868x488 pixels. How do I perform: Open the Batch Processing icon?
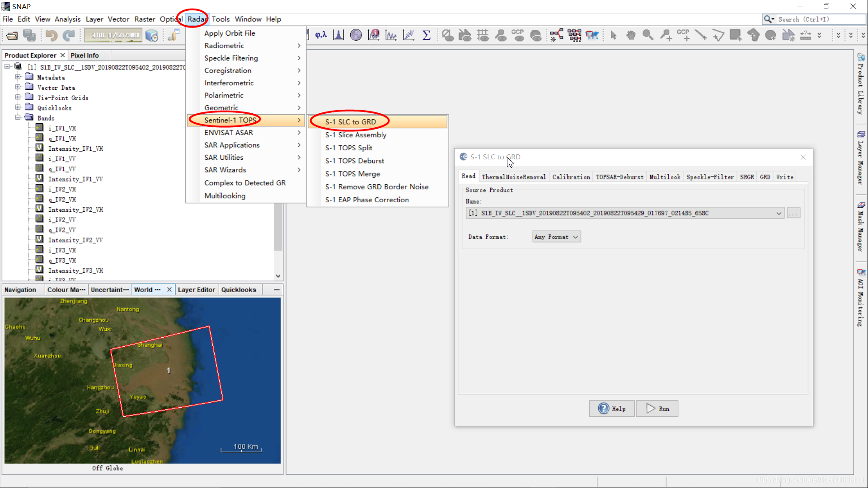click(574, 35)
